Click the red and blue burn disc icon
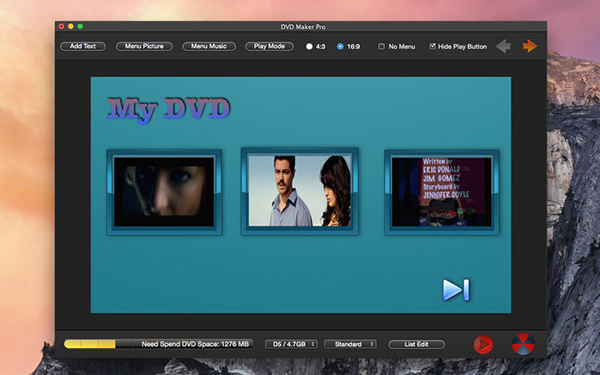Screen dimensions: 600x375 [x=523, y=344]
